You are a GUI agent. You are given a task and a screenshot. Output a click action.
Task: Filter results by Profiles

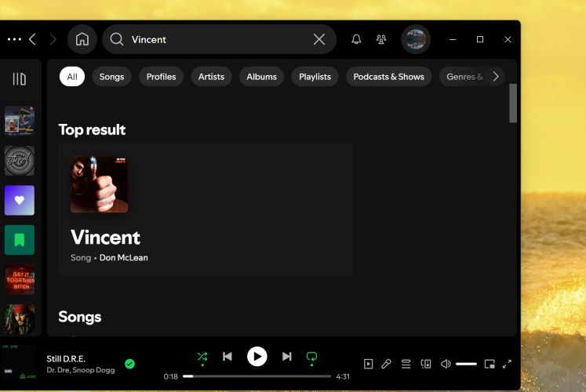tap(161, 77)
